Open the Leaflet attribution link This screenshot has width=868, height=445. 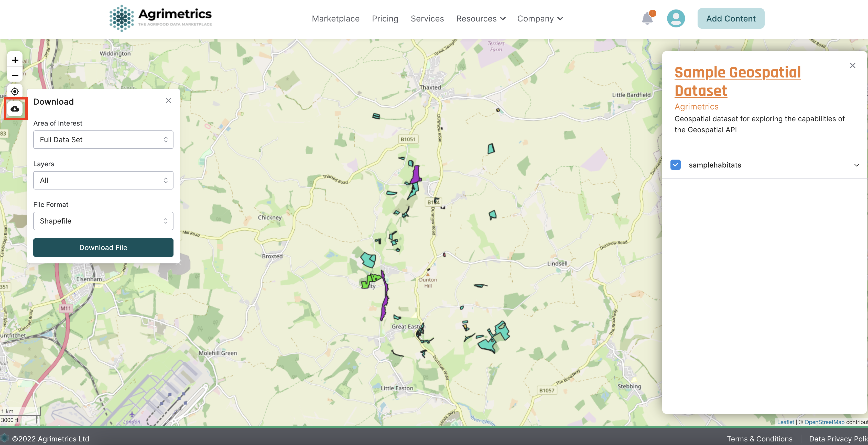point(785,422)
